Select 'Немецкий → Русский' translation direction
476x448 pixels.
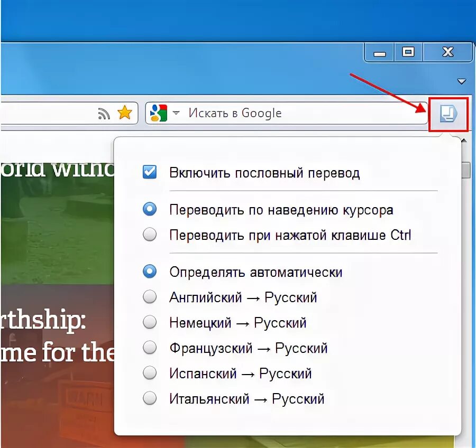point(150,322)
